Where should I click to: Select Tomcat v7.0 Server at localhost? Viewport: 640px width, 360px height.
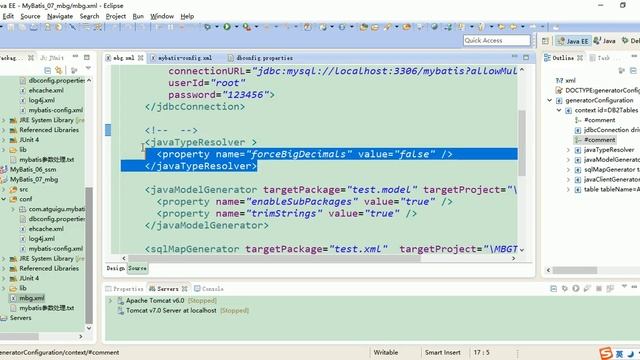(x=171, y=311)
